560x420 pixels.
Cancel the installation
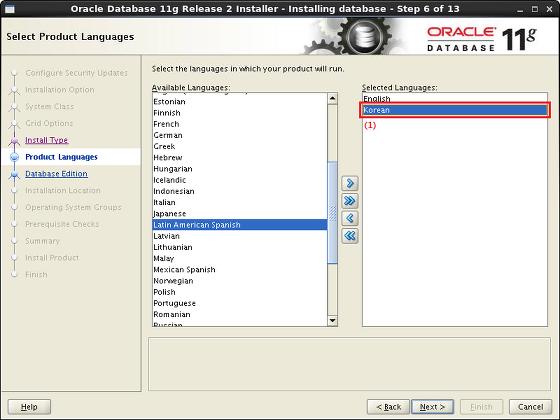click(x=530, y=407)
